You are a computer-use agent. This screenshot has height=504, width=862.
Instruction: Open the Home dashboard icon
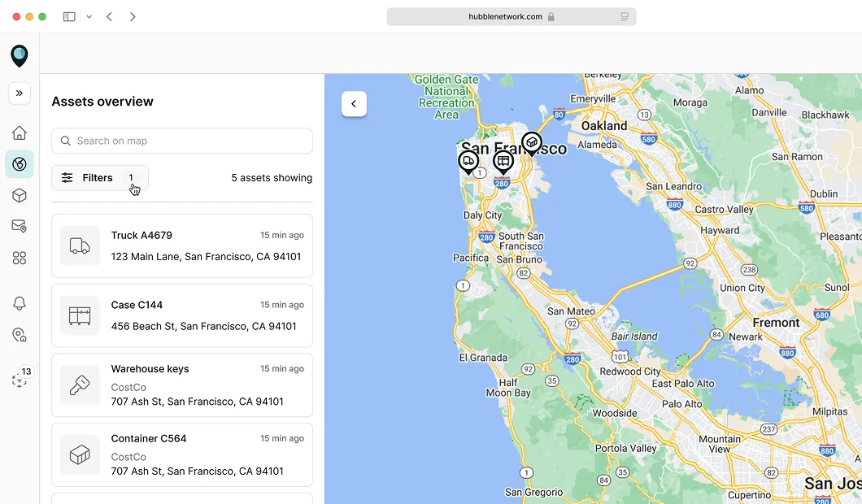(19, 133)
